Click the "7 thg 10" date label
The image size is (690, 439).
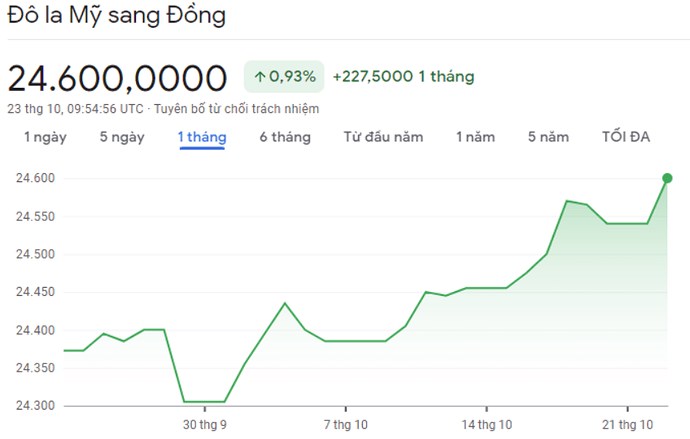345,425
